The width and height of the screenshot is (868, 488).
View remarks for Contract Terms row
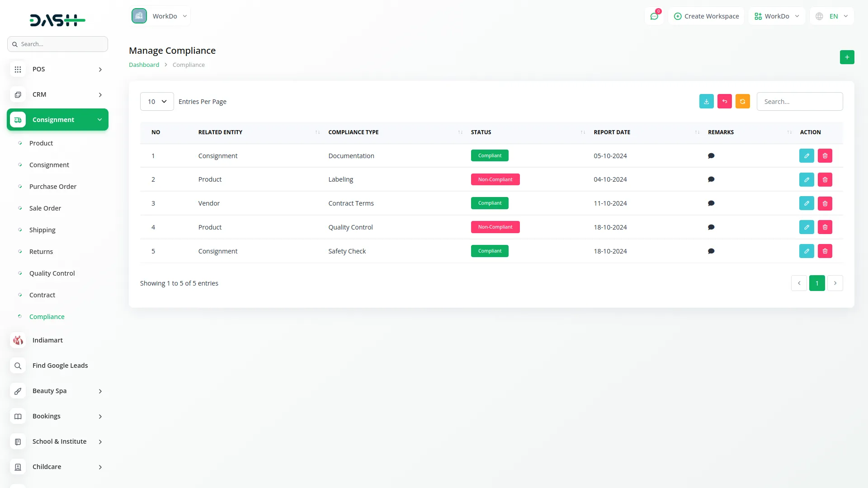pyautogui.click(x=711, y=203)
